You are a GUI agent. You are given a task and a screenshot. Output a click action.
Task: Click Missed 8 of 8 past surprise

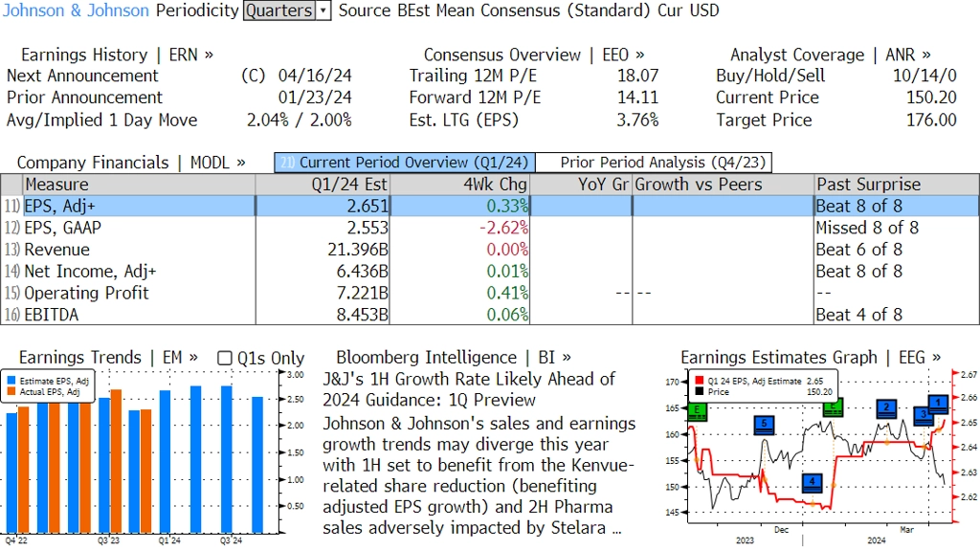point(867,228)
